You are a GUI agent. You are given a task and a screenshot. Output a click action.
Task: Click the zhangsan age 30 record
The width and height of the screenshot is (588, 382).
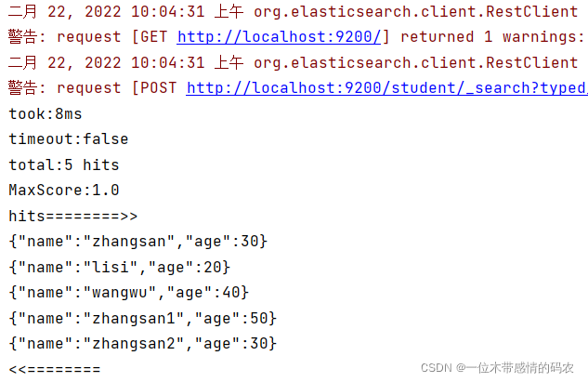[138, 242]
